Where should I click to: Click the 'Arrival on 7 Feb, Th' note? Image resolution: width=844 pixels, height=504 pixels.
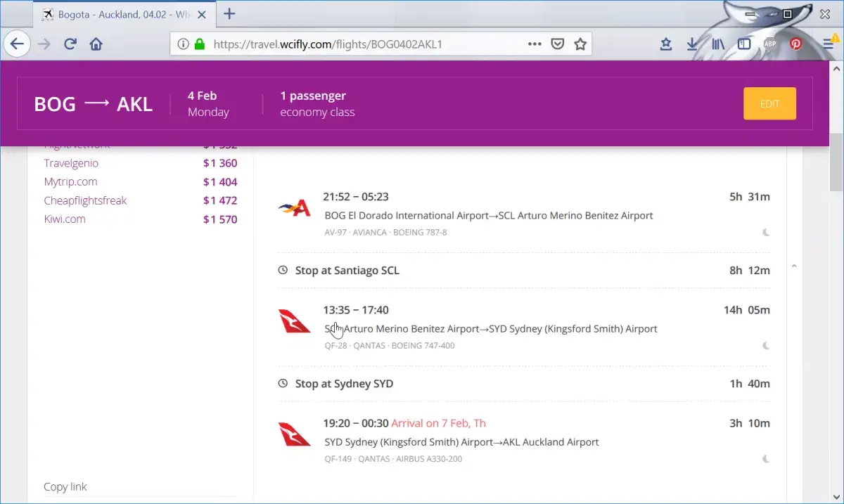[x=438, y=423]
